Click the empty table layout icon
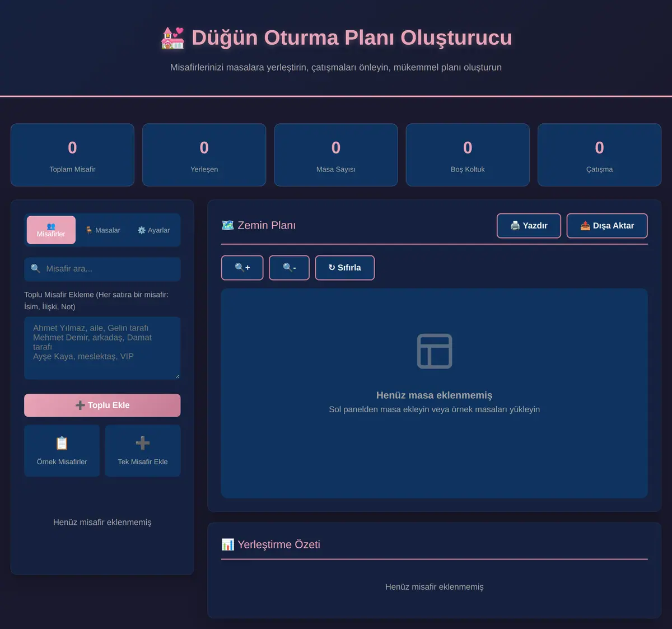Viewport: 672px width, 629px height. pyautogui.click(x=435, y=351)
